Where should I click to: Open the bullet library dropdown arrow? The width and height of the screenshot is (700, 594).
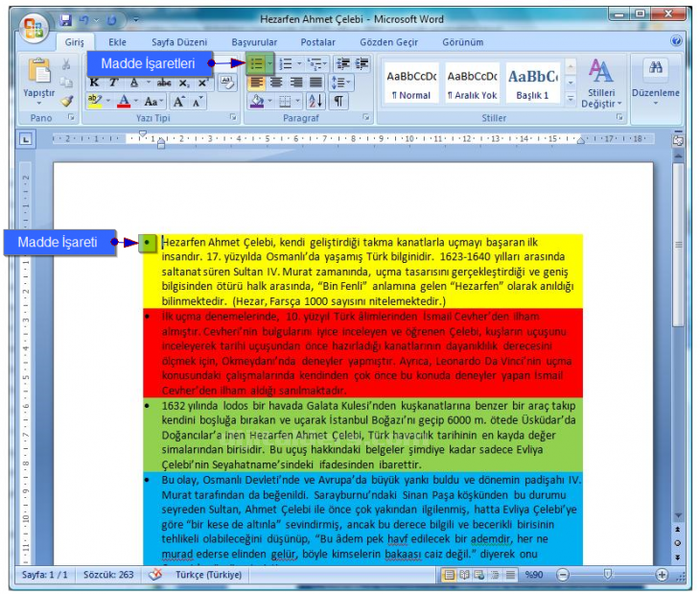click(269, 64)
